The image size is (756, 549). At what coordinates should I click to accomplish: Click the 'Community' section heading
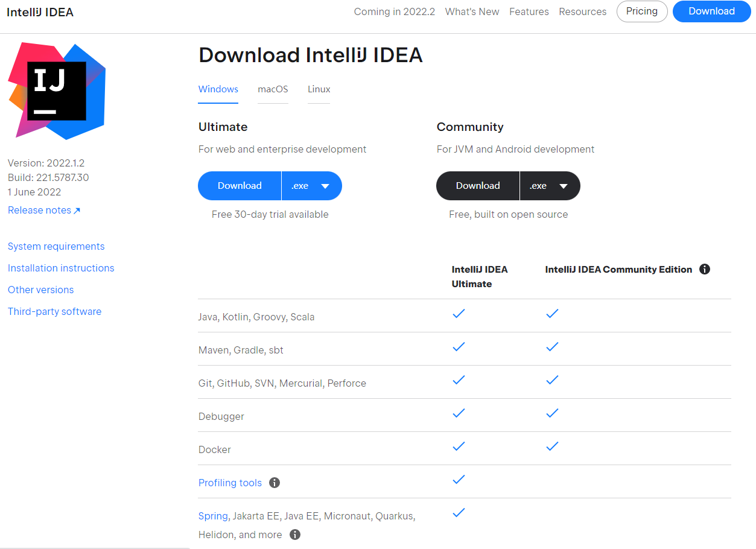point(470,127)
